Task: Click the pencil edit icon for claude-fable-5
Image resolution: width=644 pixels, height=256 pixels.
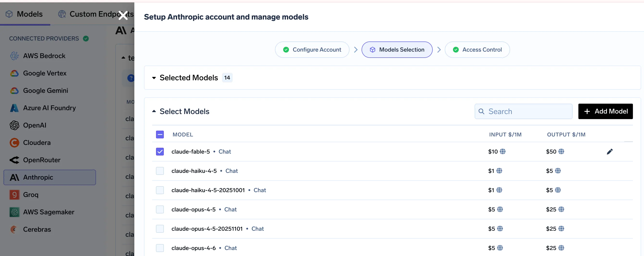Action: (610, 152)
